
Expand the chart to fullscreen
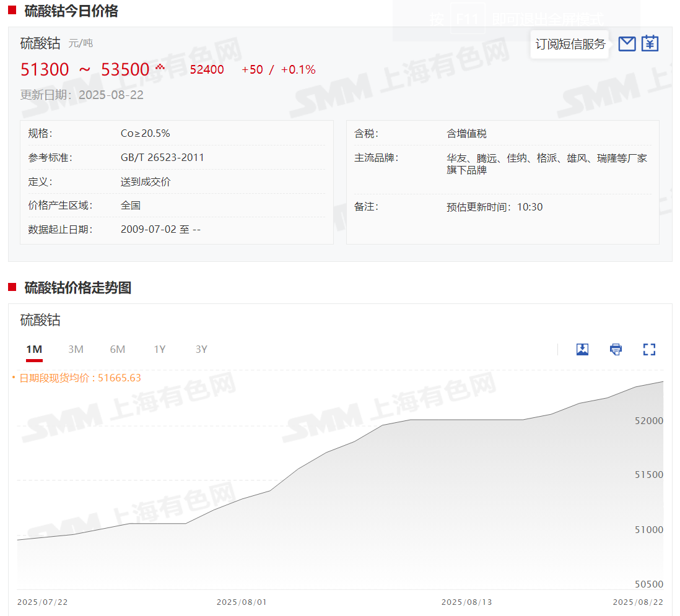tap(649, 349)
